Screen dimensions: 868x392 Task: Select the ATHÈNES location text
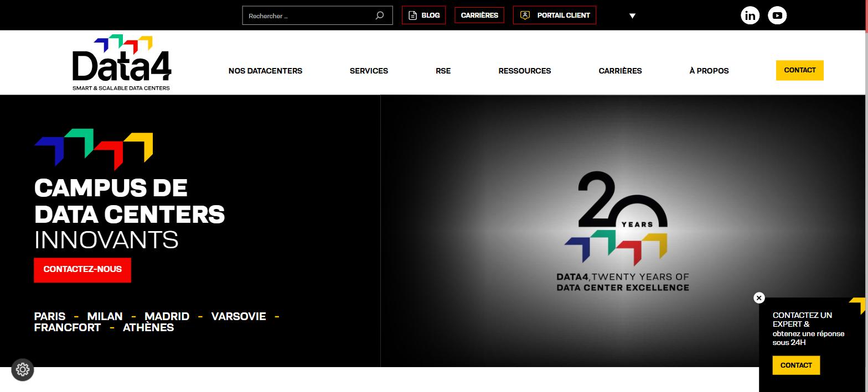(148, 327)
